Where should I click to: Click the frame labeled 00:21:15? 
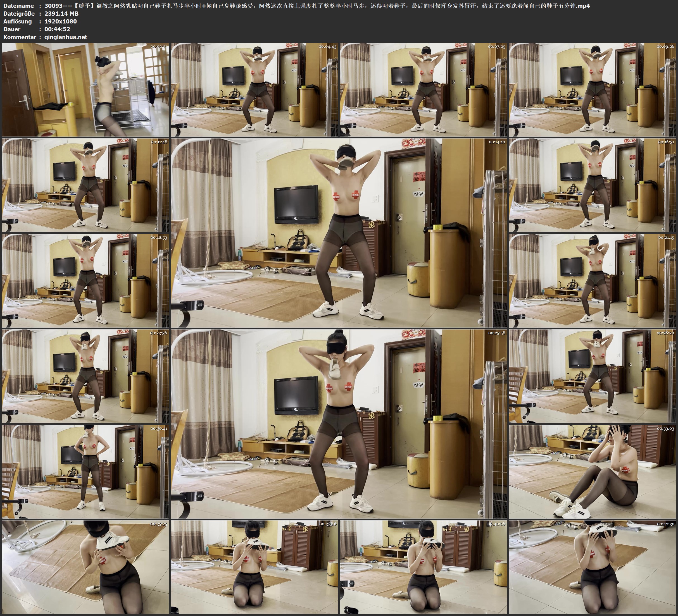pos(592,280)
